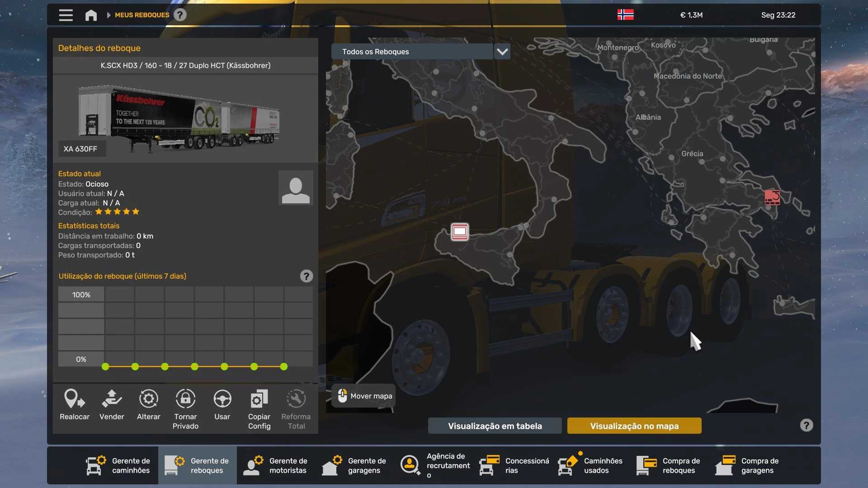Viewport: 868px width, 488px height.
Task: Open the hamburger menu
Action: coord(66,15)
